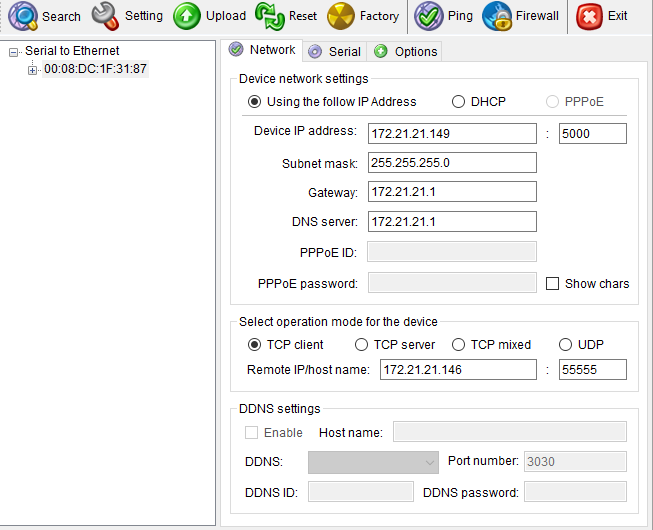Click the PPPoE ID field
This screenshot has height=530, width=653.
(x=452, y=251)
